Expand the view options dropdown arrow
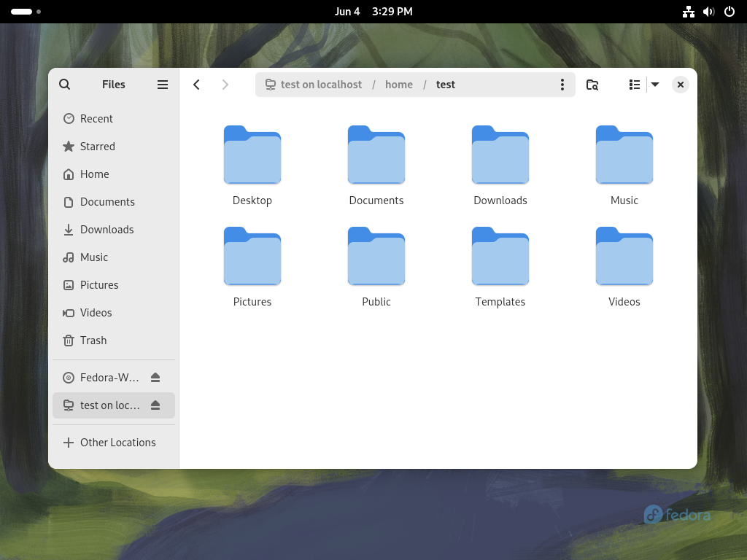 [655, 85]
